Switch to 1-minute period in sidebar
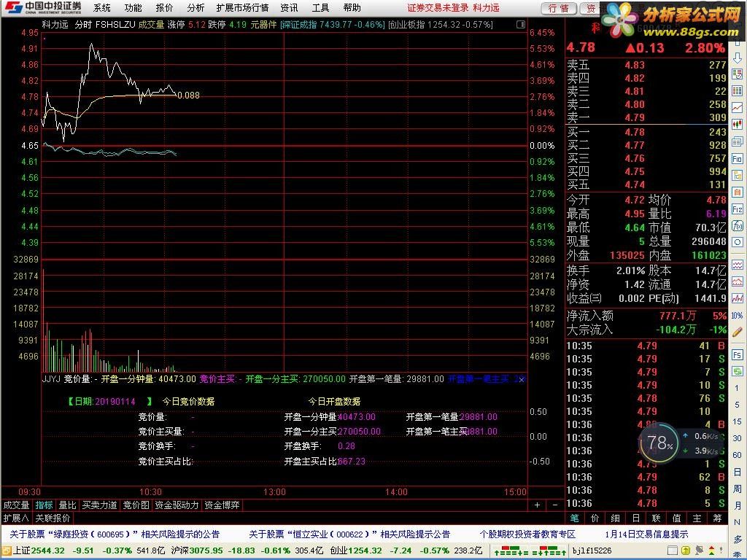 click(x=737, y=388)
